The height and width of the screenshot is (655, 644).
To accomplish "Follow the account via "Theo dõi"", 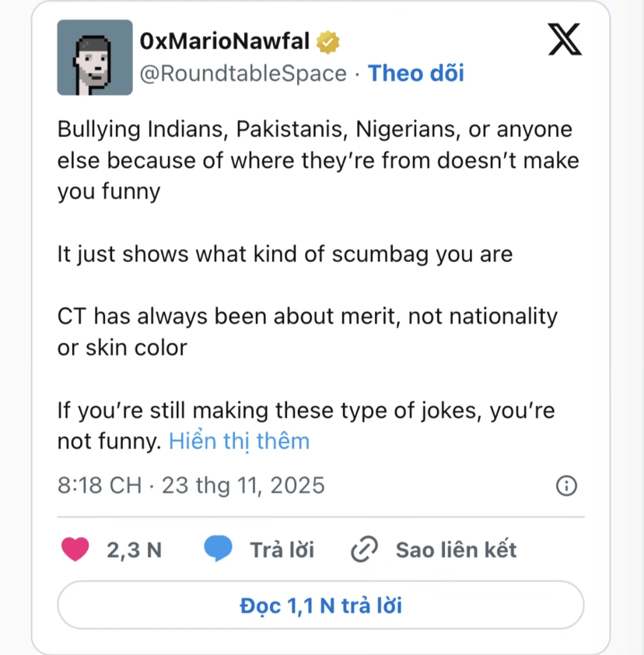I will coord(415,73).
